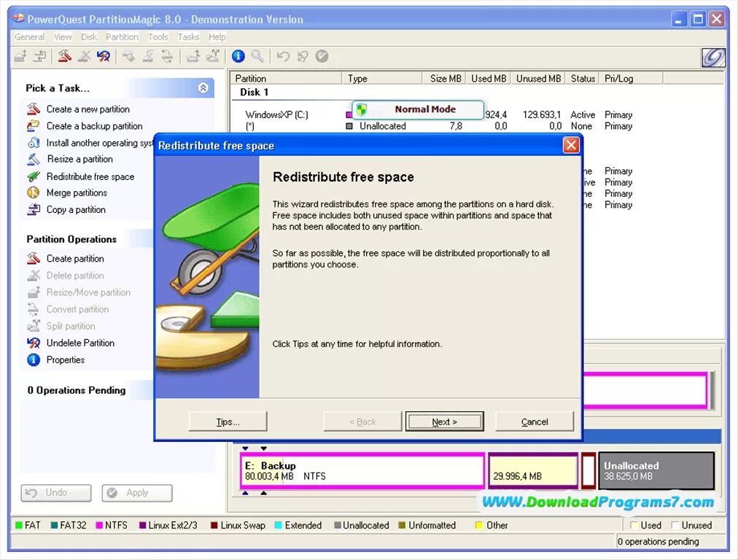
Task: Click the grayed Split partition sidebar item
Action: (61, 326)
